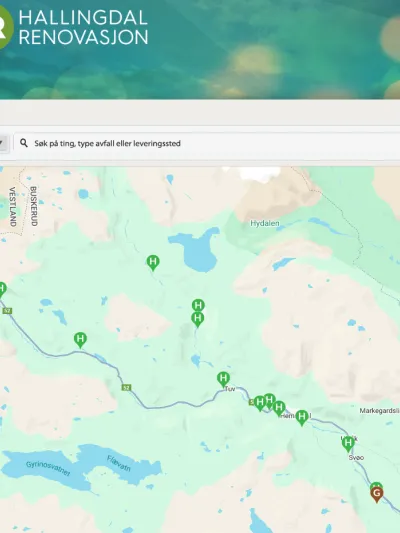
Task: Open the upper of two stacked H markers
Action: click(198, 305)
